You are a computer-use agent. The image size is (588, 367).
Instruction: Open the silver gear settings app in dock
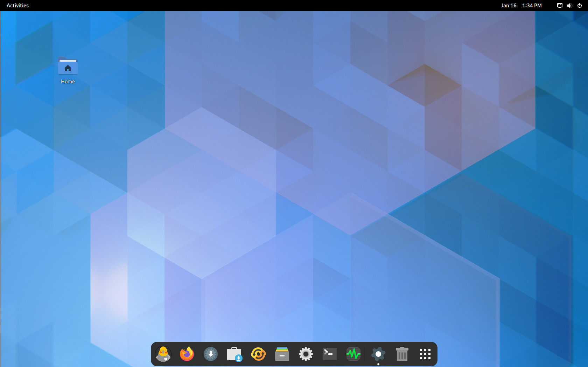point(306,354)
